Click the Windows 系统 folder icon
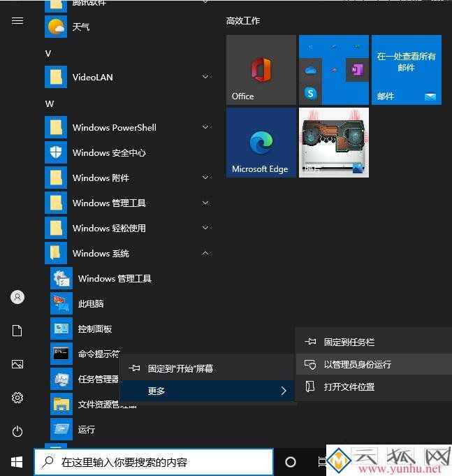 click(x=56, y=253)
